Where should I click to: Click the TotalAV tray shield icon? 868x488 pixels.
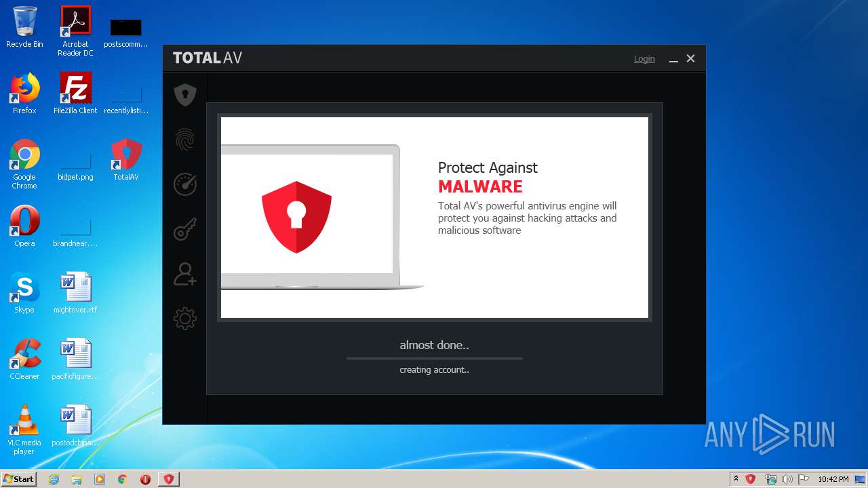click(751, 479)
